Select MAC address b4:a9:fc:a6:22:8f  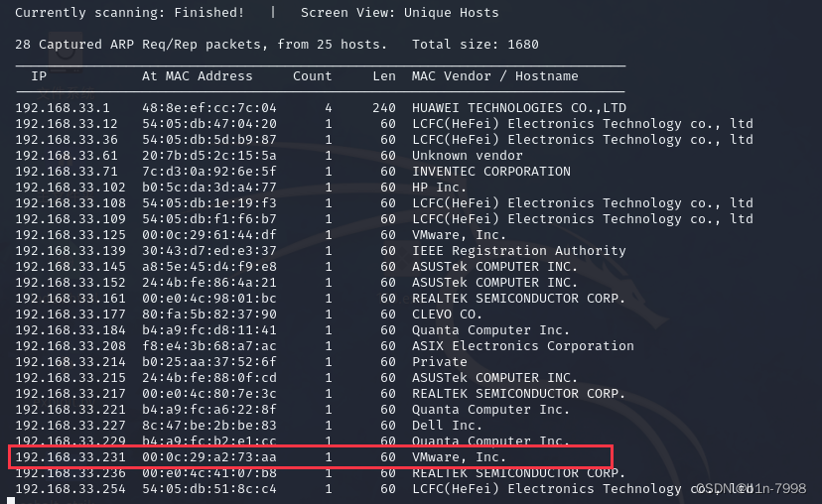209,409
